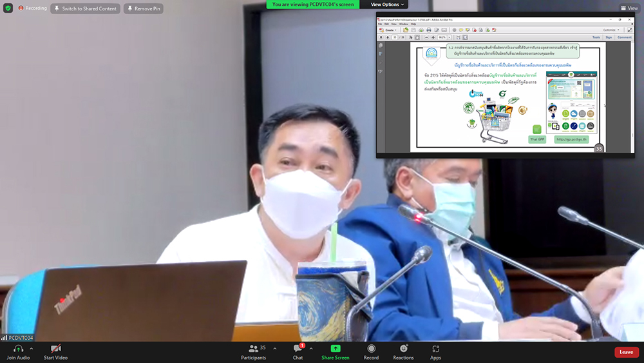Expand the arrow next to Participants
The width and height of the screenshot is (644, 363).
point(274,348)
